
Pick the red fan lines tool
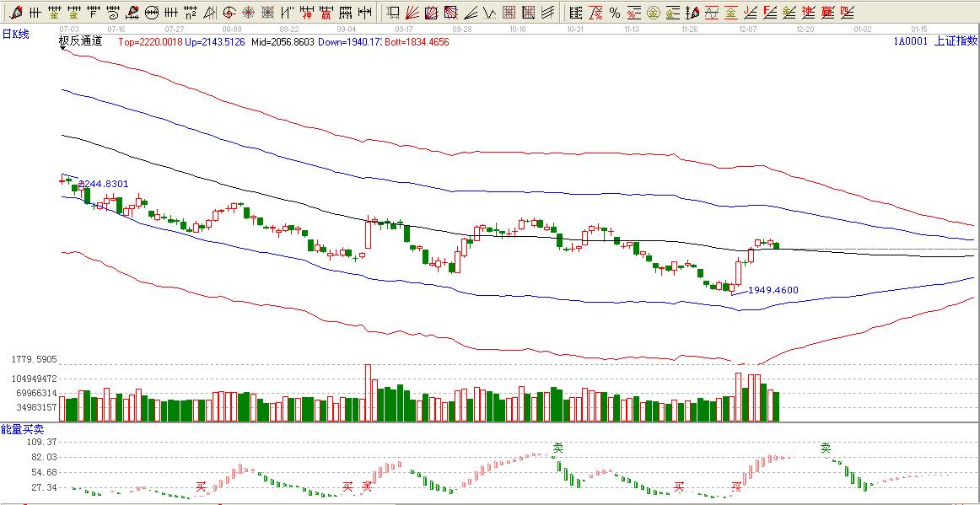tap(412, 13)
